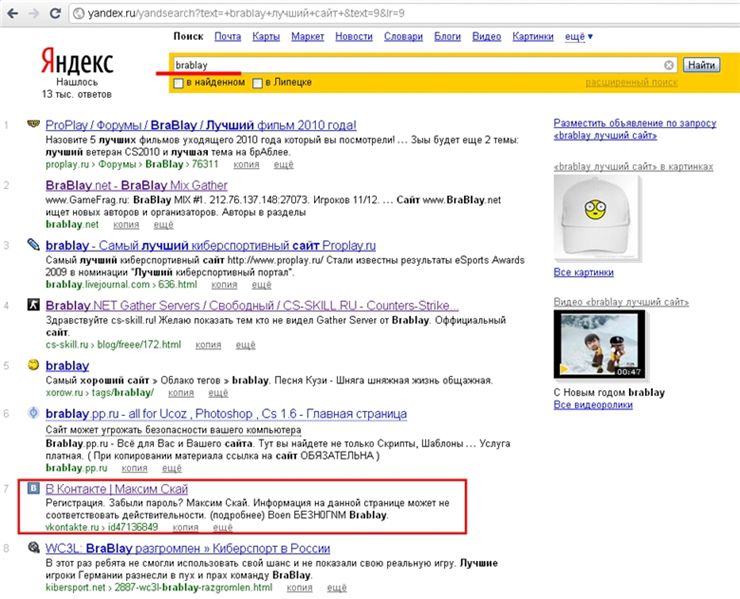Toggle the 'в Липецке' checkbox
Viewport: 740px width, 599px height.
[258, 83]
